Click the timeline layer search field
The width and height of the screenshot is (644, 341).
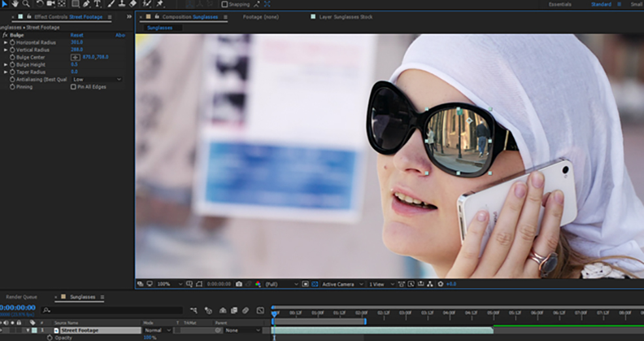(112, 311)
